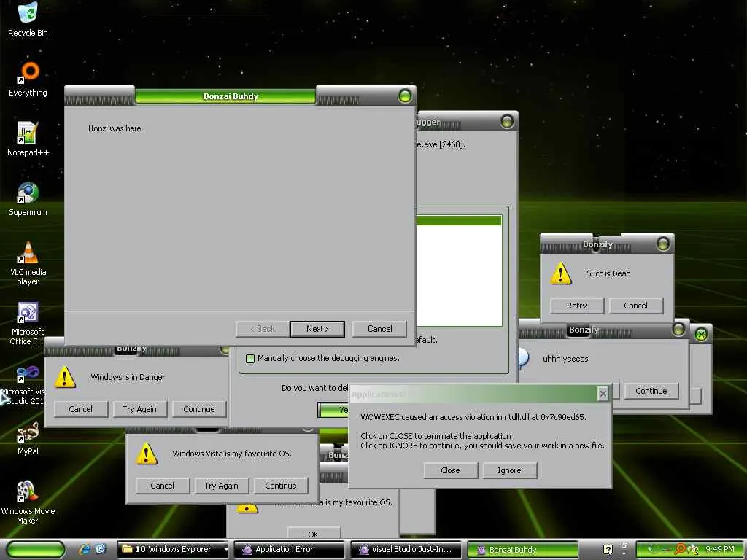
Task: Click Continue in Windows is in Danger dialog
Action: pyautogui.click(x=198, y=409)
